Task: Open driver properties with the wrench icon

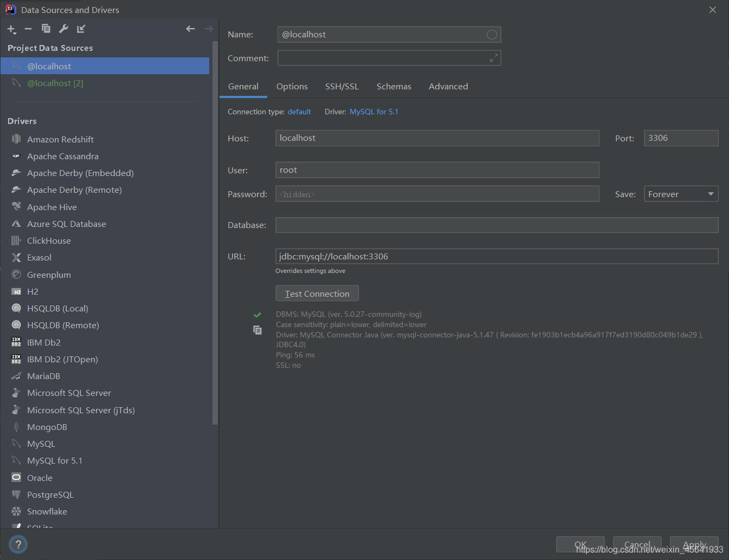Action: coord(63,29)
